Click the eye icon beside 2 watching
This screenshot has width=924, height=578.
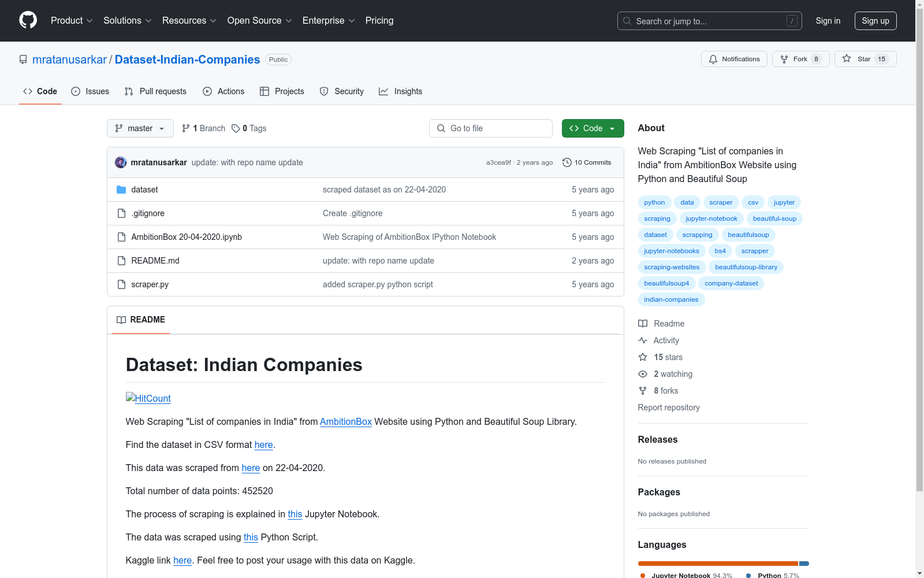643,374
